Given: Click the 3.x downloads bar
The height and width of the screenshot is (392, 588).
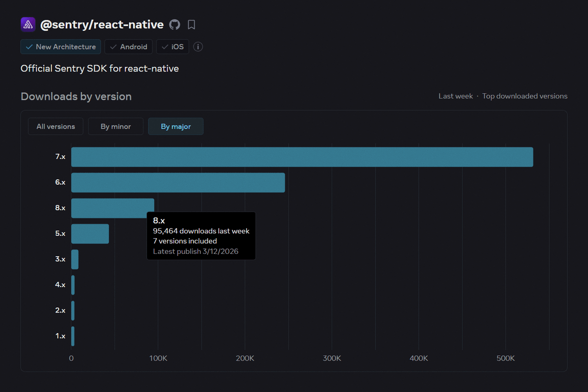Looking at the screenshot, I should click(x=74, y=259).
